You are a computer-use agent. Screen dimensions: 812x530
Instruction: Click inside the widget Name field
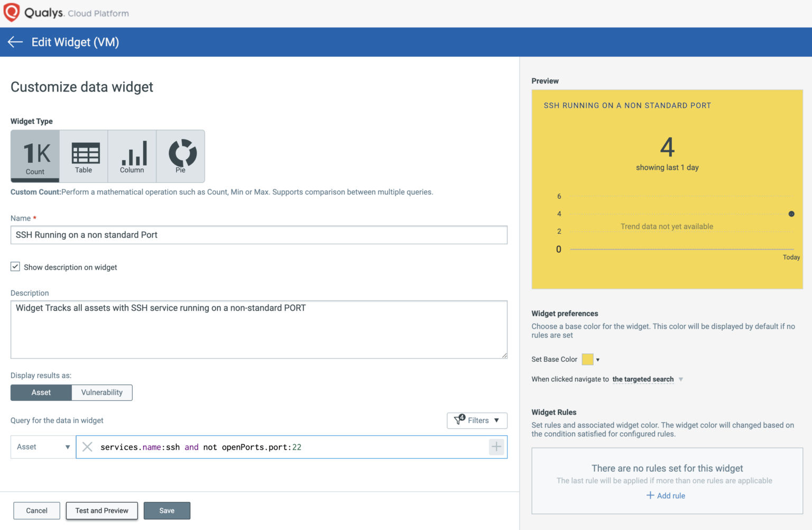259,235
